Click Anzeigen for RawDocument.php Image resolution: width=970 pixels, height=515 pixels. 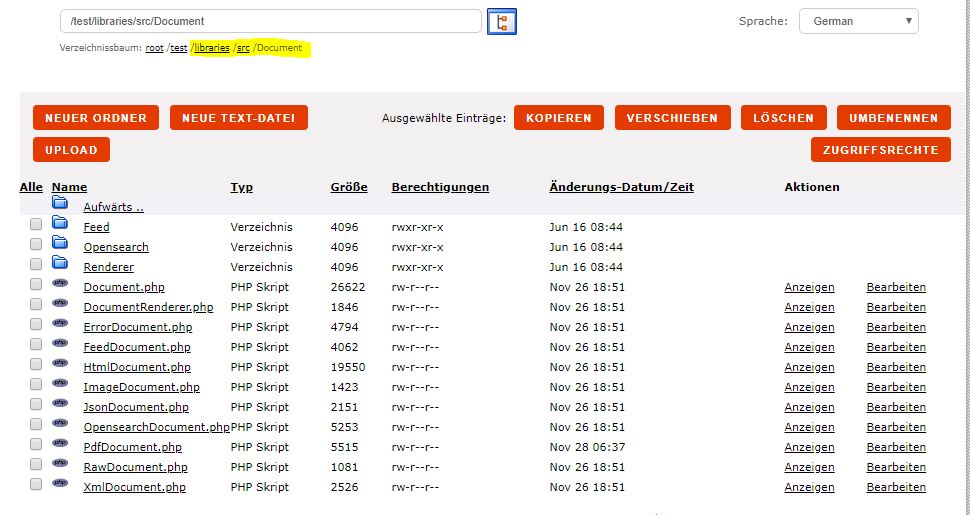point(809,467)
